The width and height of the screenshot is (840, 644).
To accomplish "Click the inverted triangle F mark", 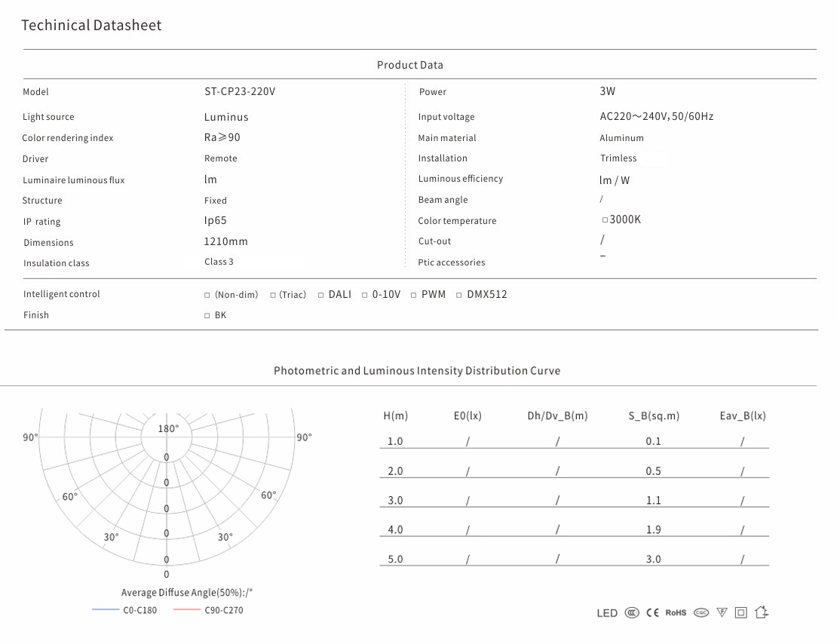I will pos(722,613).
